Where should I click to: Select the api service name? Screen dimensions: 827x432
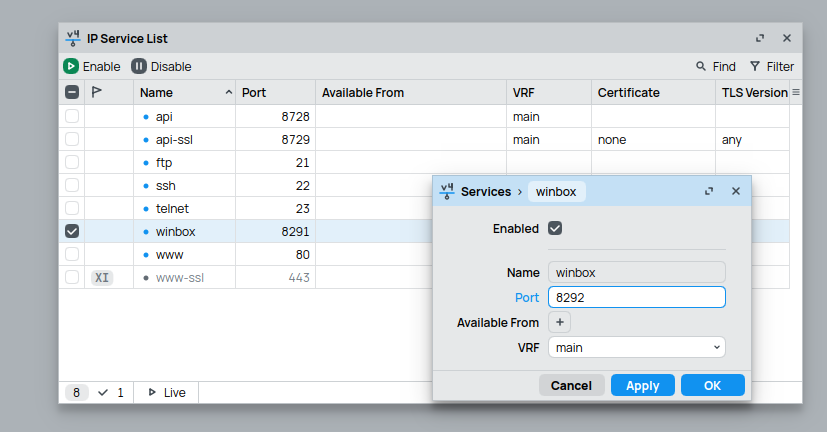(x=164, y=117)
